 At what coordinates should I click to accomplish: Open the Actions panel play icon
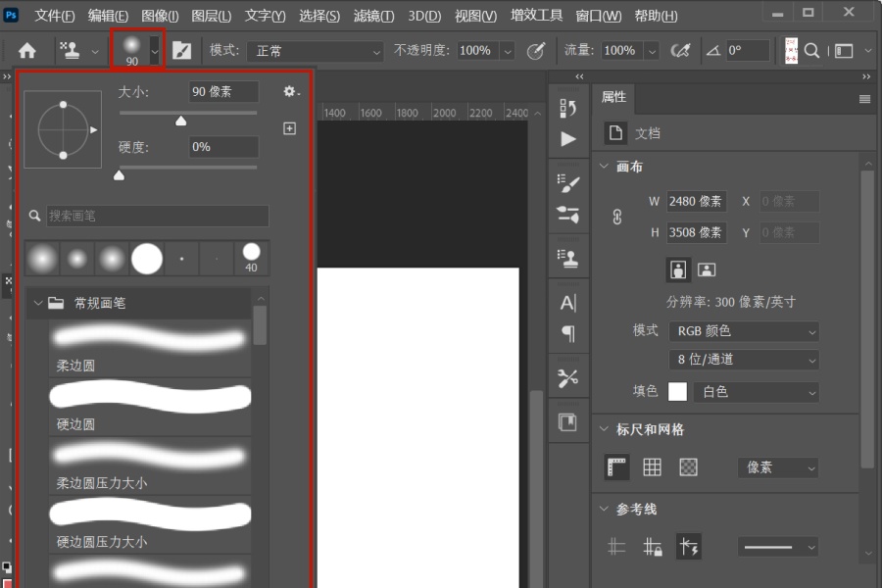click(568, 139)
